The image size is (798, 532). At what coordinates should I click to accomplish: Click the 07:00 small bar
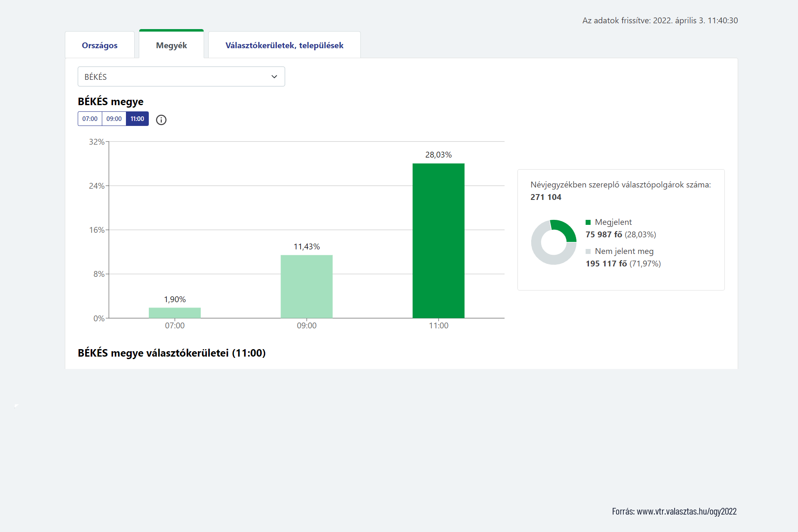coord(175,313)
